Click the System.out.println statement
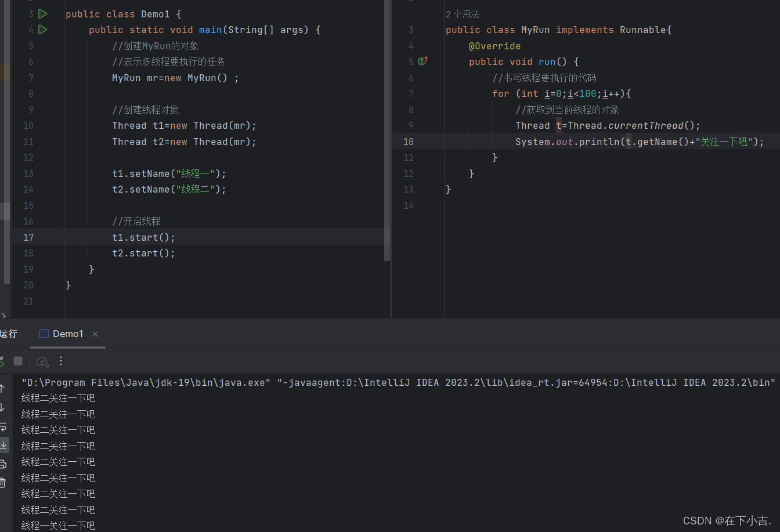 pyautogui.click(x=640, y=142)
